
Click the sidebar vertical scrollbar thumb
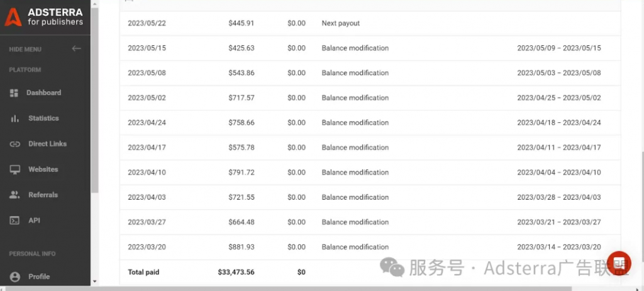tap(95, 100)
